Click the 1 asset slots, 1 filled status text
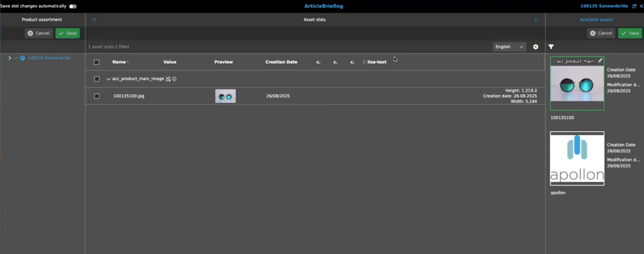 (109, 47)
